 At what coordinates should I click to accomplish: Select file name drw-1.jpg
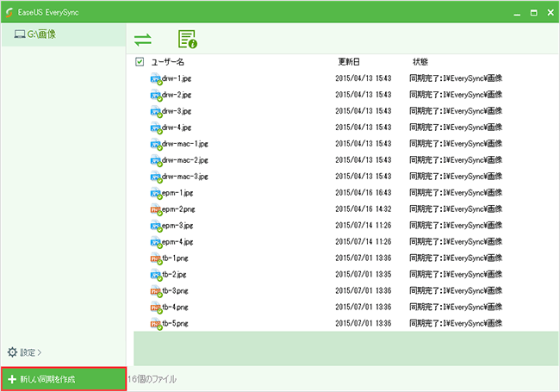point(177,78)
